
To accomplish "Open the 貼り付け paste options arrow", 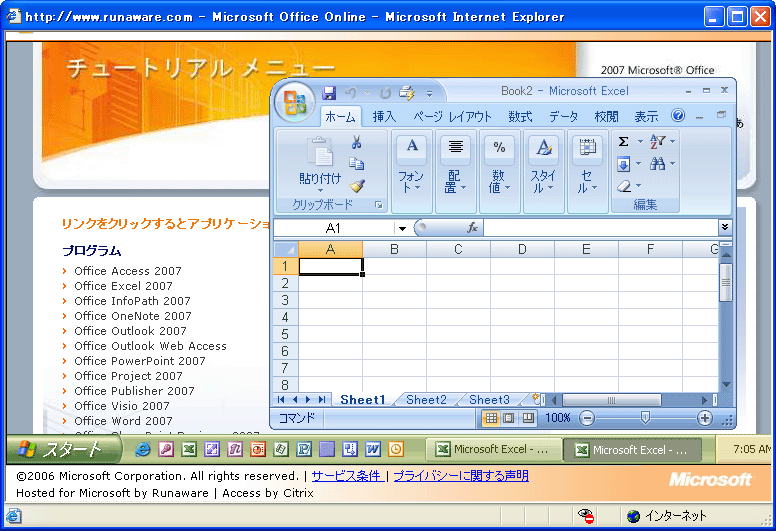I will coord(320,190).
